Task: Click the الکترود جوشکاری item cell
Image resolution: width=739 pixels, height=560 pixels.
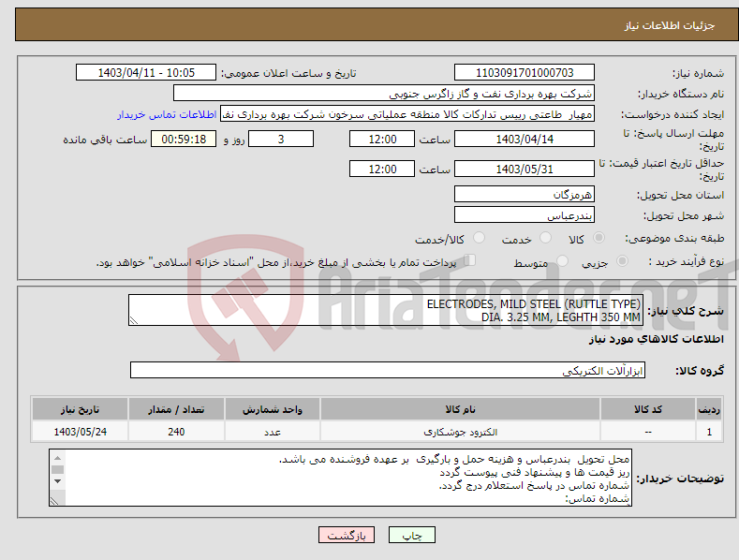Action: (x=460, y=432)
